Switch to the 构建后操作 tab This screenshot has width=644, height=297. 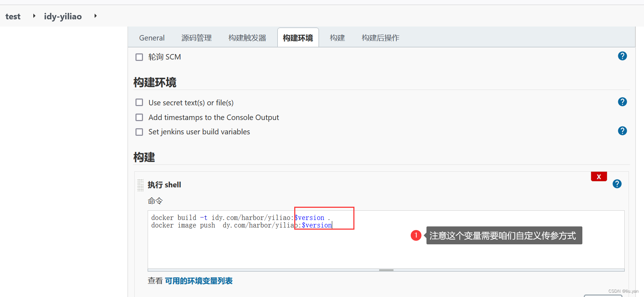click(x=380, y=38)
